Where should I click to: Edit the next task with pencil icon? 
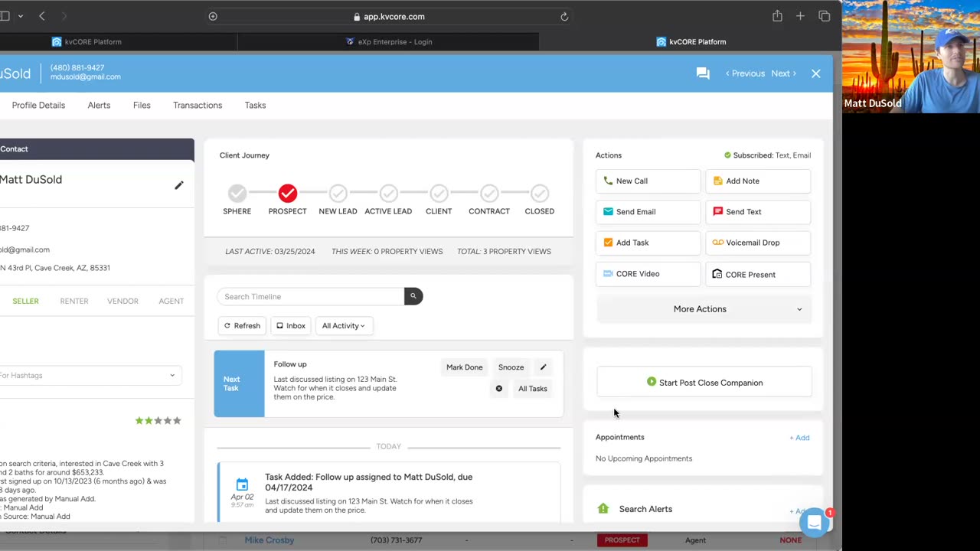[544, 367]
